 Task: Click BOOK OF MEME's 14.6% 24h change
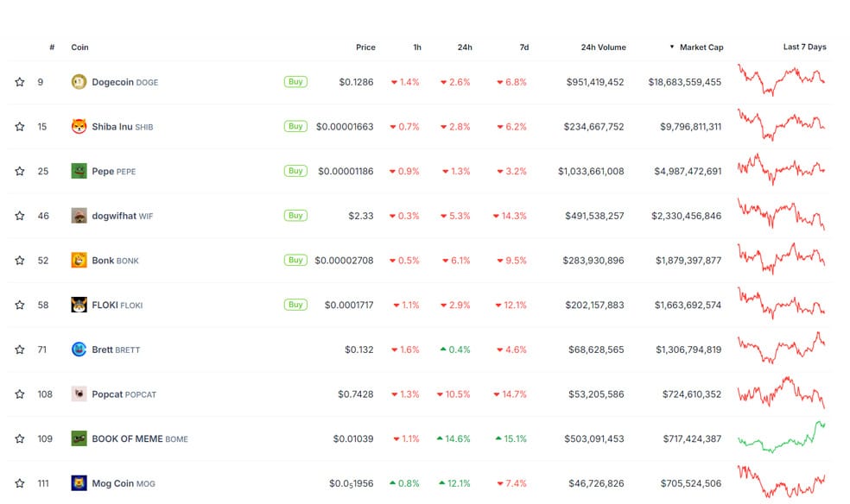coord(454,439)
